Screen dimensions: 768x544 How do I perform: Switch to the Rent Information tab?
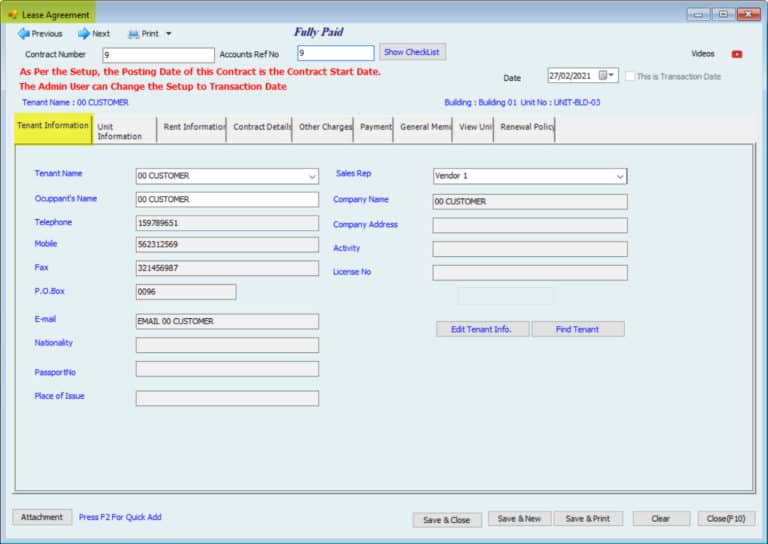192,130
